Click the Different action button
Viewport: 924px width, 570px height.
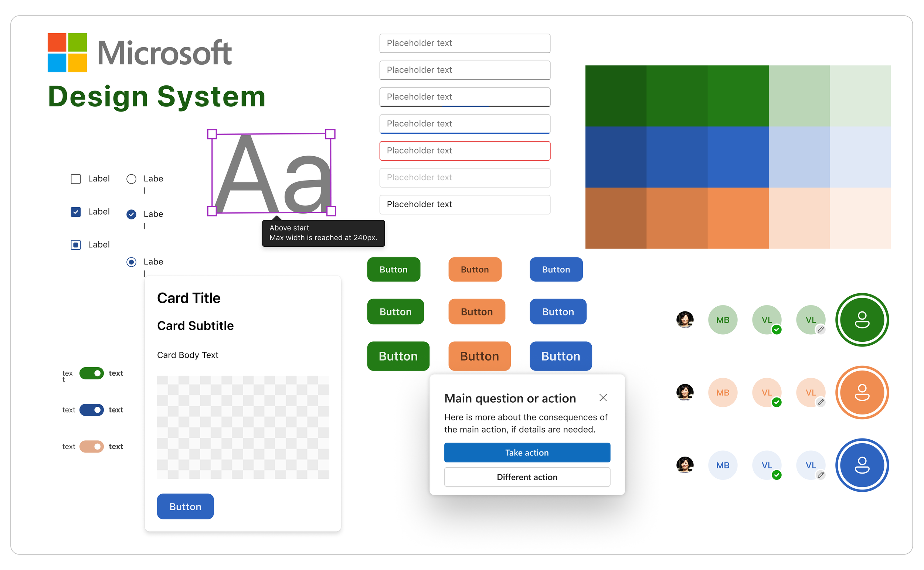click(x=527, y=477)
